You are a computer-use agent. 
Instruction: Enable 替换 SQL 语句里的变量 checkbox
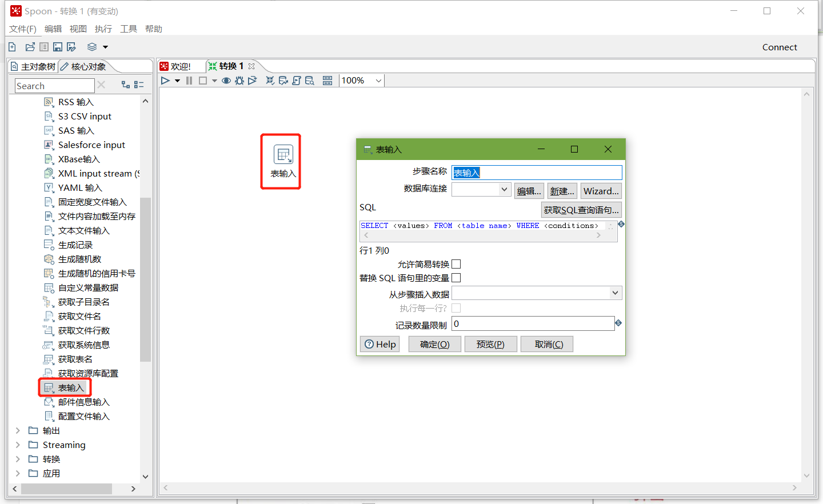pos(456,278)
